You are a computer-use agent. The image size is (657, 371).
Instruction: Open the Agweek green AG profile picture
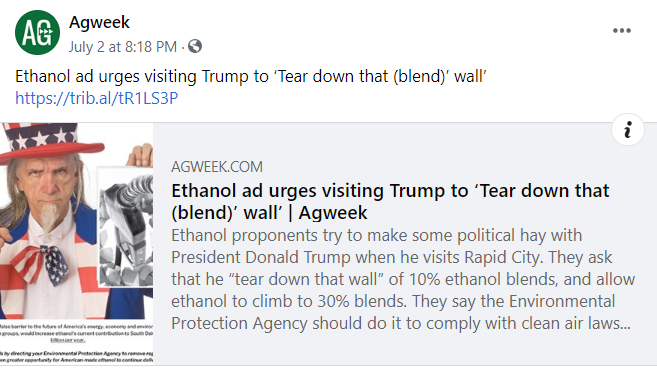point(37,33)
